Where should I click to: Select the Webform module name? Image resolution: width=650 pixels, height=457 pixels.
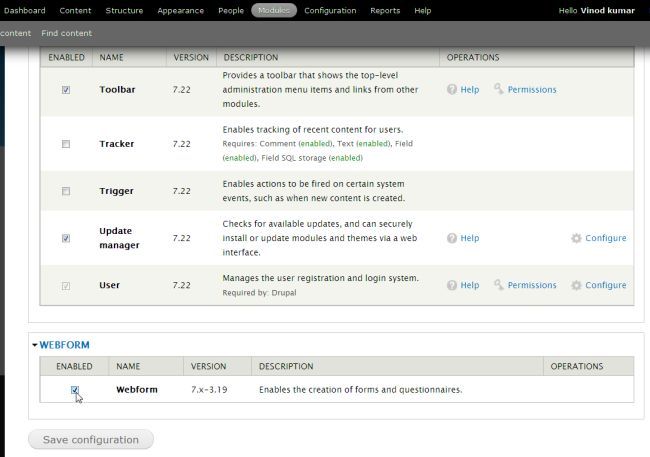[137, 390]
